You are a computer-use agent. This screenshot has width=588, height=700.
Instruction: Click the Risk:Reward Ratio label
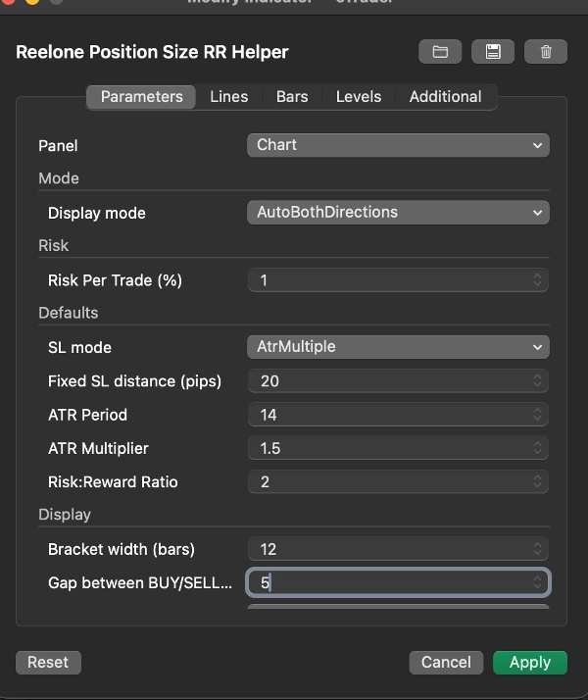coord(113,482)
